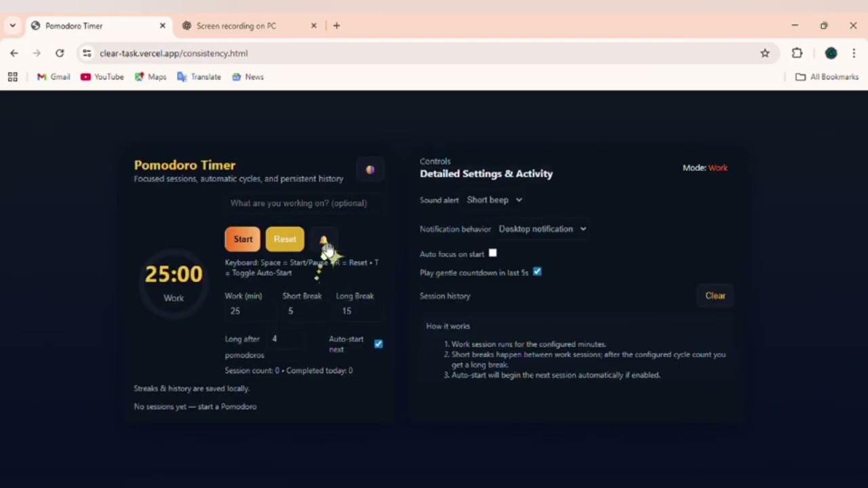Toggle the Auto-start next checkbox
This screenshot has height=488, width=868.
[x=378, y=344]
